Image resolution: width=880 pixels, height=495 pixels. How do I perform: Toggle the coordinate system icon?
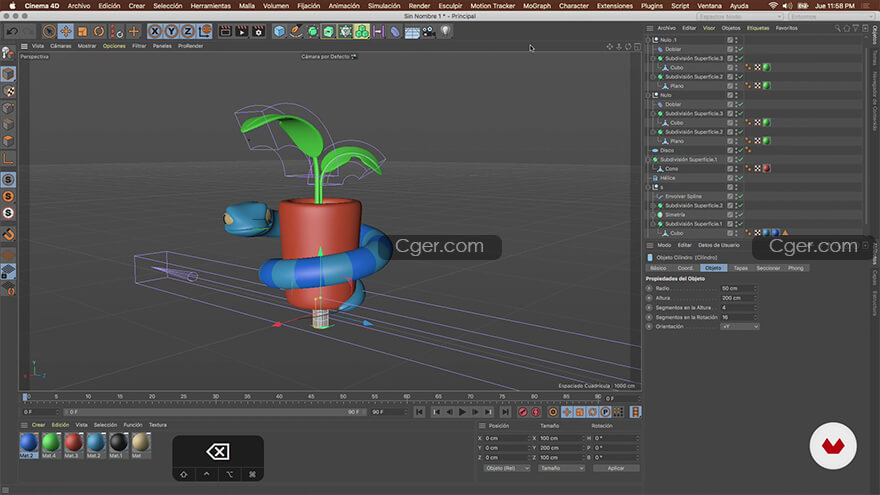[205, 31]
